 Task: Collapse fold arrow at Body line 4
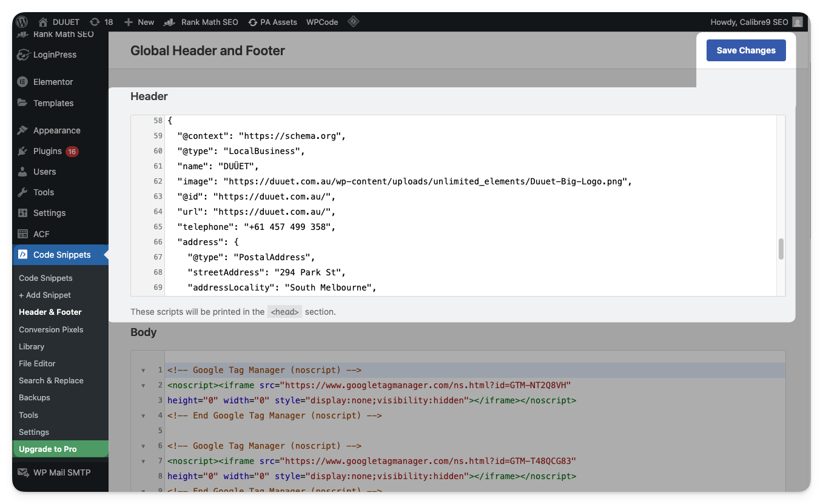pyautogui.click(x=144, y=415)
